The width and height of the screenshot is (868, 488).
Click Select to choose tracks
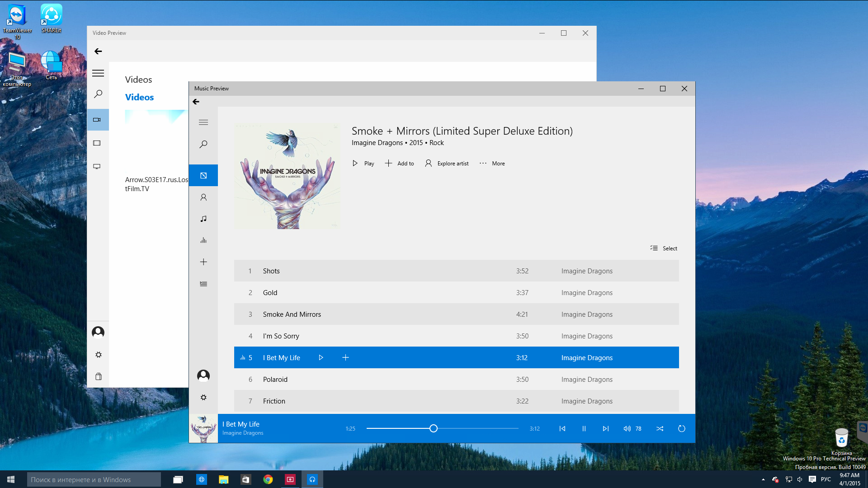coord(664,249)
